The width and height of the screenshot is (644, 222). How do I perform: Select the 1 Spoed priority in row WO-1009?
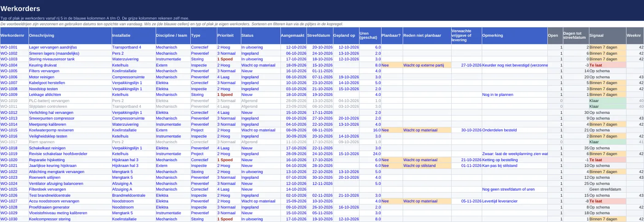pos(228,94)
